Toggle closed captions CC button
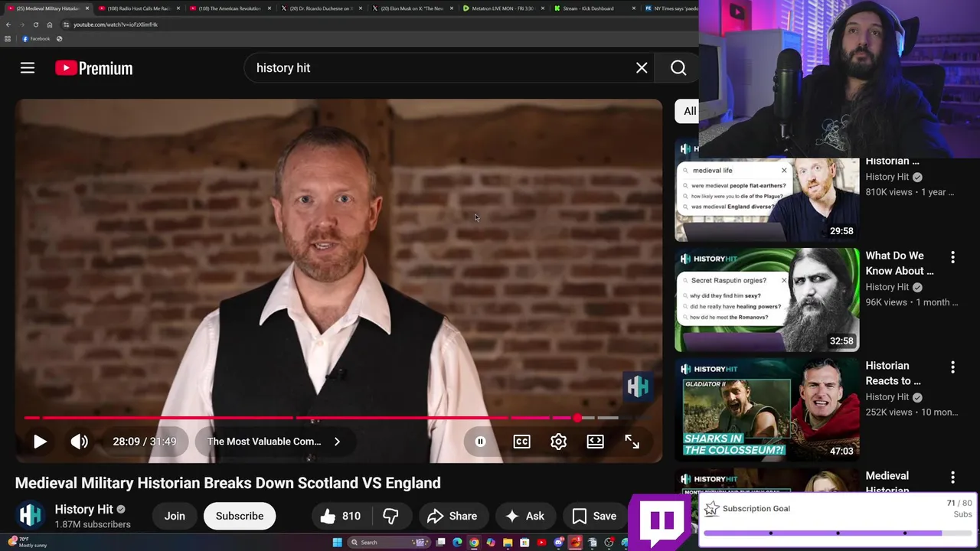The width and height of the screenshot is (980, 551). click(521, 442)
